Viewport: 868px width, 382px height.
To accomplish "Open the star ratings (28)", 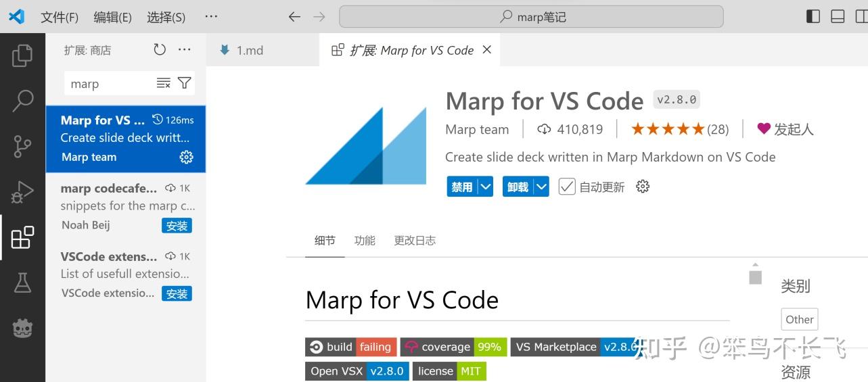I will 680,129.
